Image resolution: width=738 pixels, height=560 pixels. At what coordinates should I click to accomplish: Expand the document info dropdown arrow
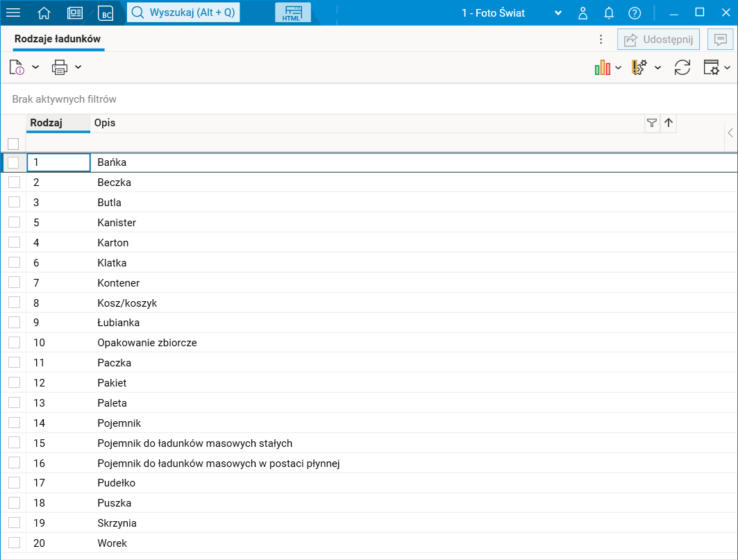click(x=35, y=67)
